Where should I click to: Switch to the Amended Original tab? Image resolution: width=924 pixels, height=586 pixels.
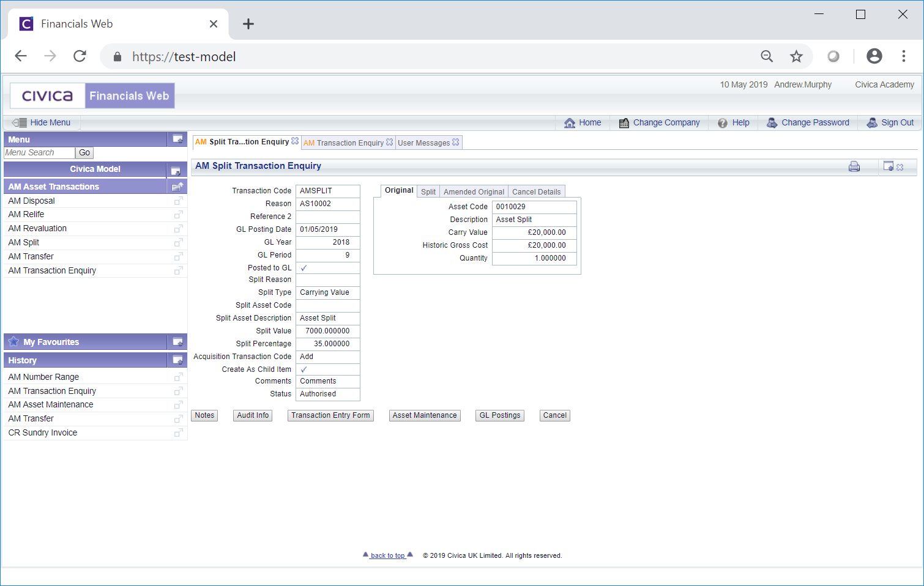(x=474, y=192)
